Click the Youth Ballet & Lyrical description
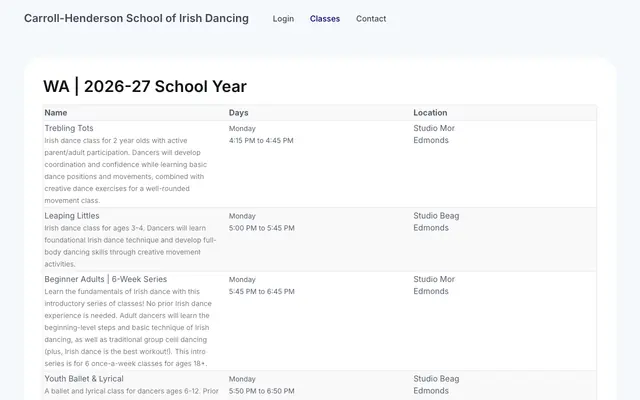Screen dimensions: 640x400 pyautogui.click(x=131, y=391)
